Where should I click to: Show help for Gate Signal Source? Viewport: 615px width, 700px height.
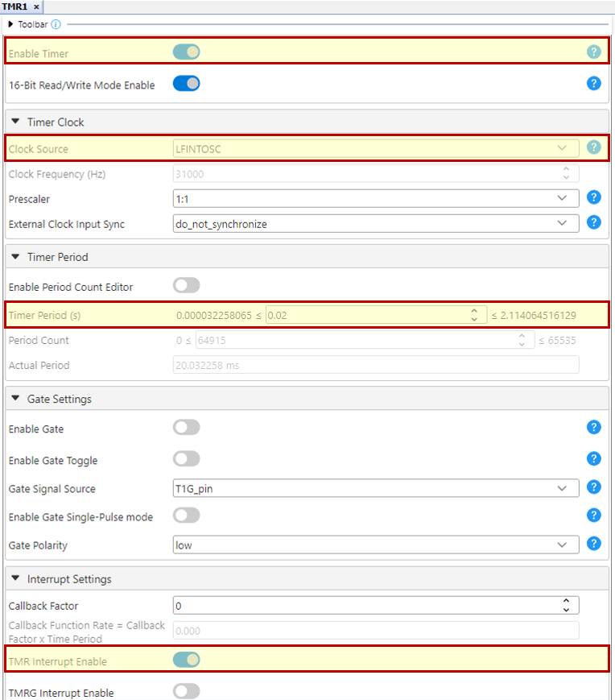pos(594,487)
